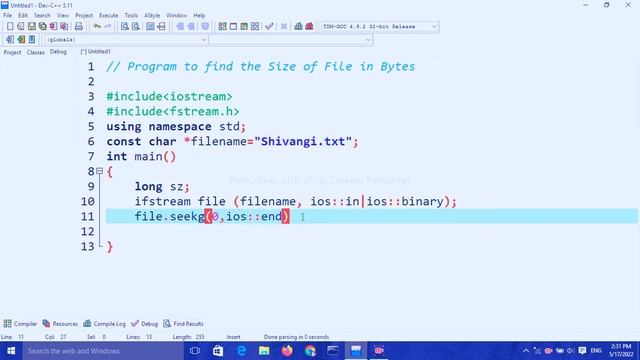Open Task View from the taskbar
The height and width of the screenshot is (360, 640).
pos(195,351)
